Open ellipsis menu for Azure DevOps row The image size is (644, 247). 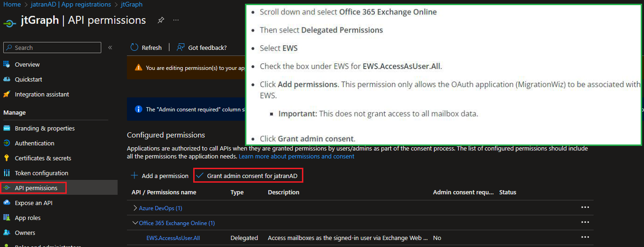(x=585, y=207)
